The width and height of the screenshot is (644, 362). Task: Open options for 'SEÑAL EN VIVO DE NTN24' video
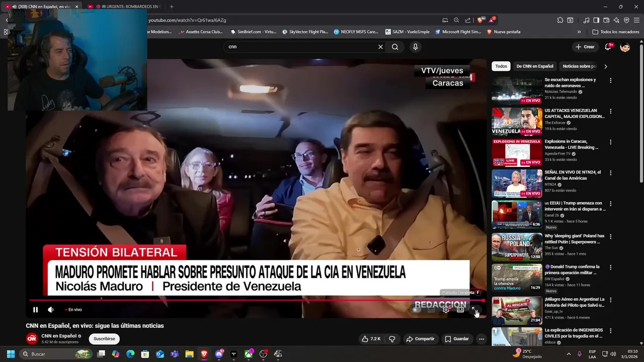pos(611,173)
